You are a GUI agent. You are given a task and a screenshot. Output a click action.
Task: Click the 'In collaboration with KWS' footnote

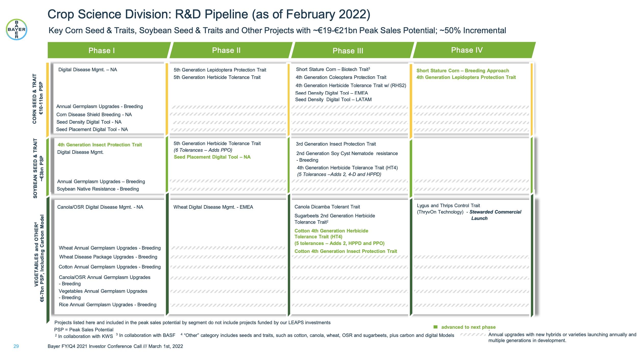click(84, 336)
